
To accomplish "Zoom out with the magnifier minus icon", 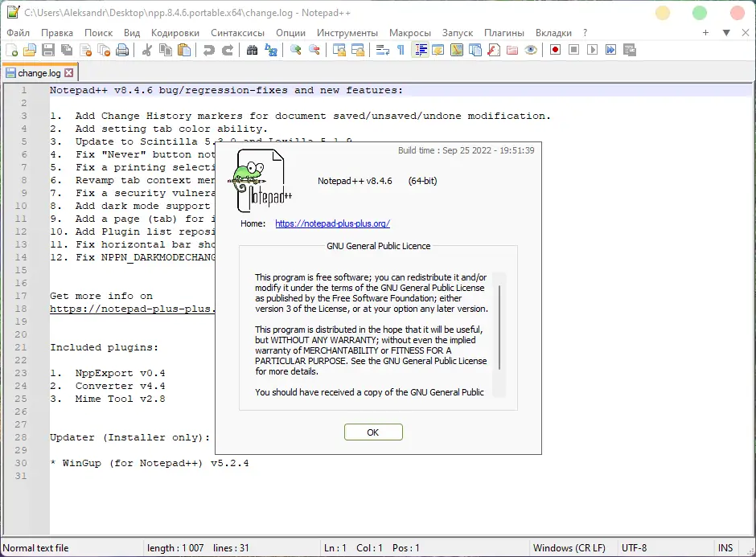I will pyautogui.click(x=314, y=50).
